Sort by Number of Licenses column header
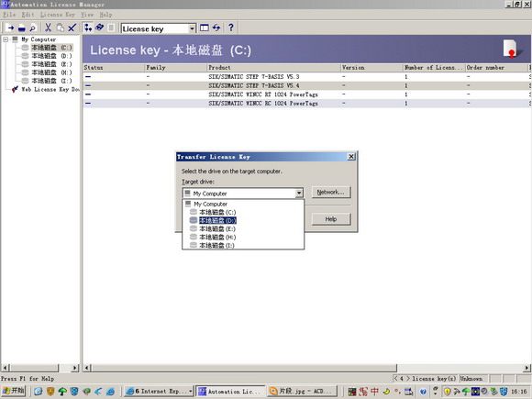The height and width of the screenshot is (399, 532). (x=434, y=68)
